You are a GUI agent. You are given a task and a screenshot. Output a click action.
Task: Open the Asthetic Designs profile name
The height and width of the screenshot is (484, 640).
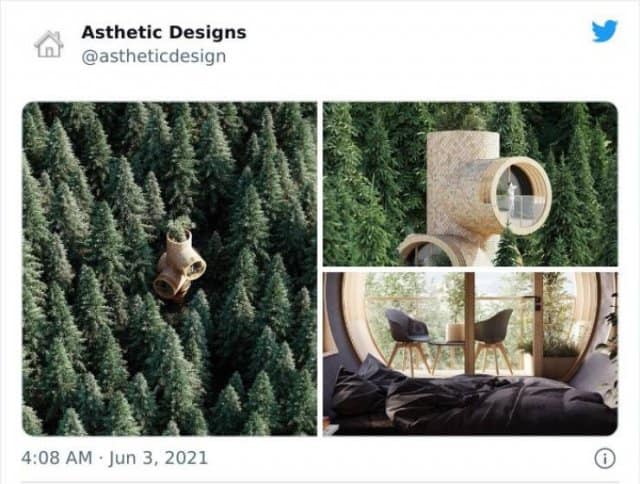click(164, 32)
